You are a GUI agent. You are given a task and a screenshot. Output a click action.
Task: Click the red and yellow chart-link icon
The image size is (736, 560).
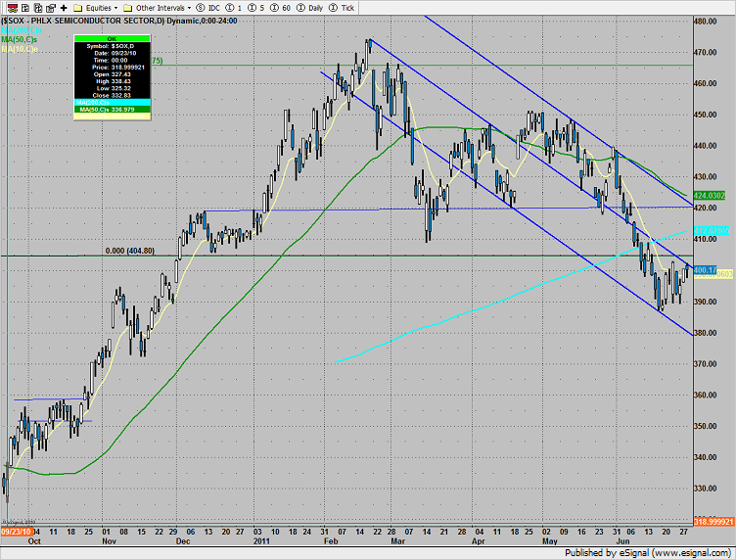tap(13, 8)
